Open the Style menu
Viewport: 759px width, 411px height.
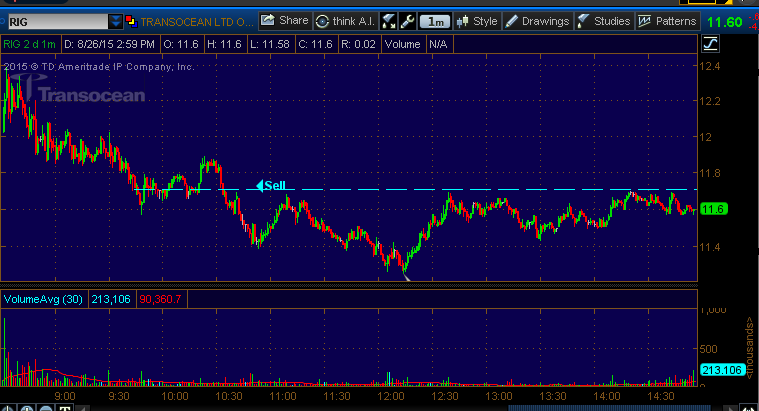pos(476,20)
